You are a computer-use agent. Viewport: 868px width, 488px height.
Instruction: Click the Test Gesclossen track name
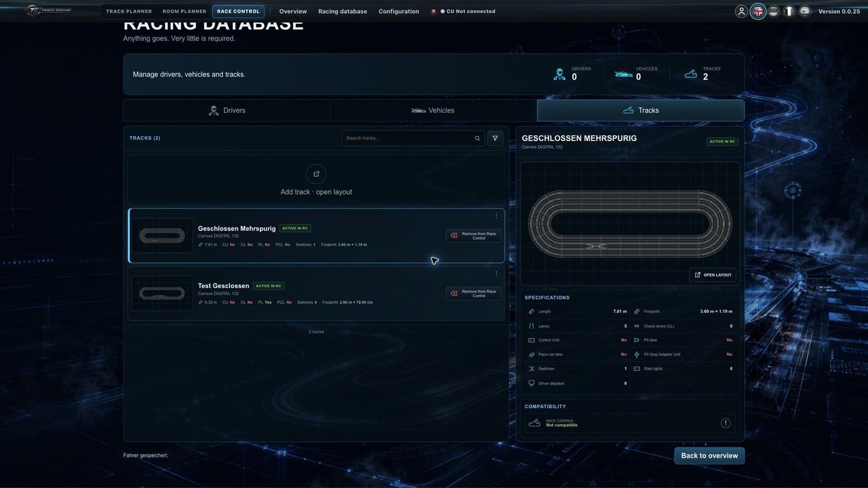click(x=224, y=286)
